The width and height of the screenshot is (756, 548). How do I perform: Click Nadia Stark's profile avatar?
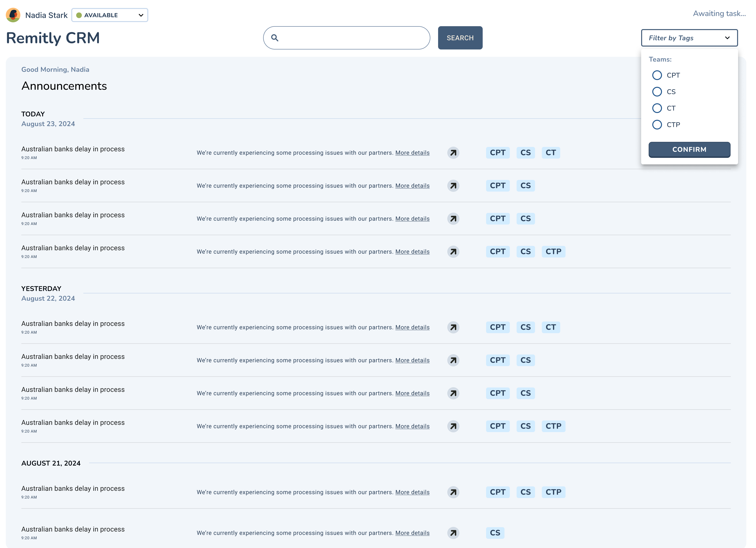pos(13,15)
